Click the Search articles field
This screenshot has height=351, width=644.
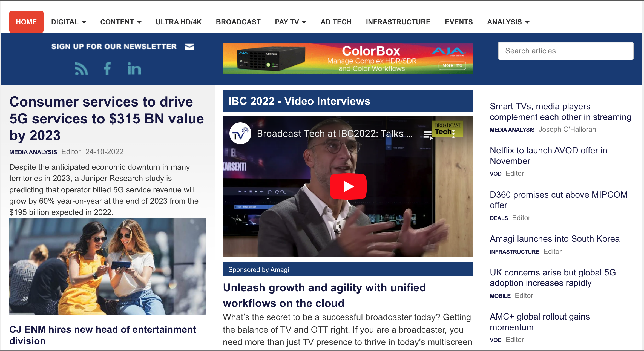[x=565, y=51]
